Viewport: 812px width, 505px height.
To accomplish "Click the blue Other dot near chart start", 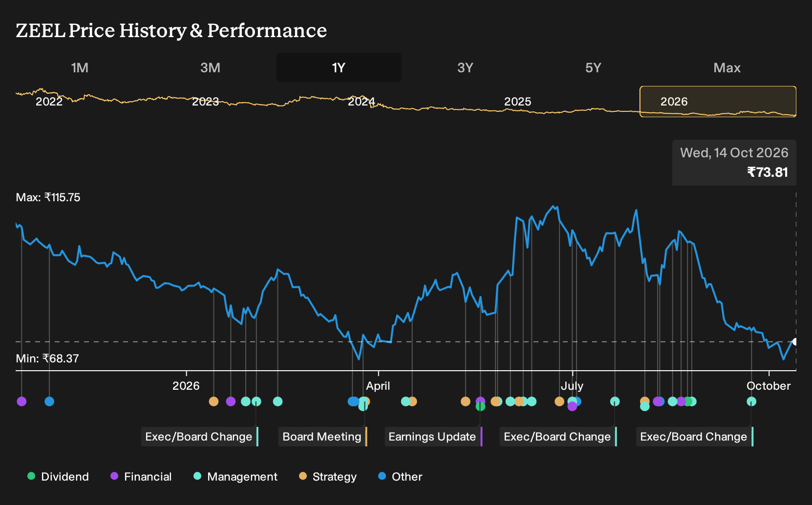I will coord(49,401).
